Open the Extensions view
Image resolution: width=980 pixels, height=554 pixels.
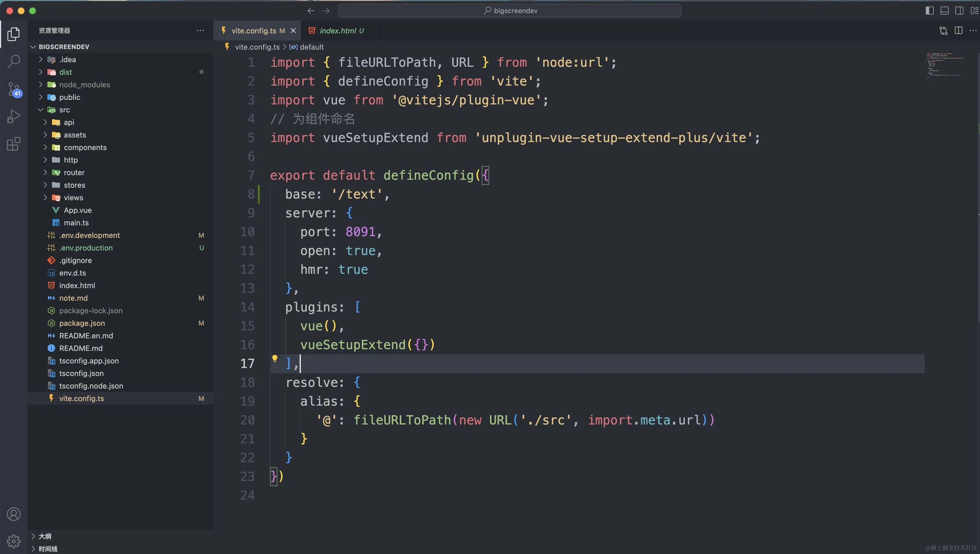(14, 144)
